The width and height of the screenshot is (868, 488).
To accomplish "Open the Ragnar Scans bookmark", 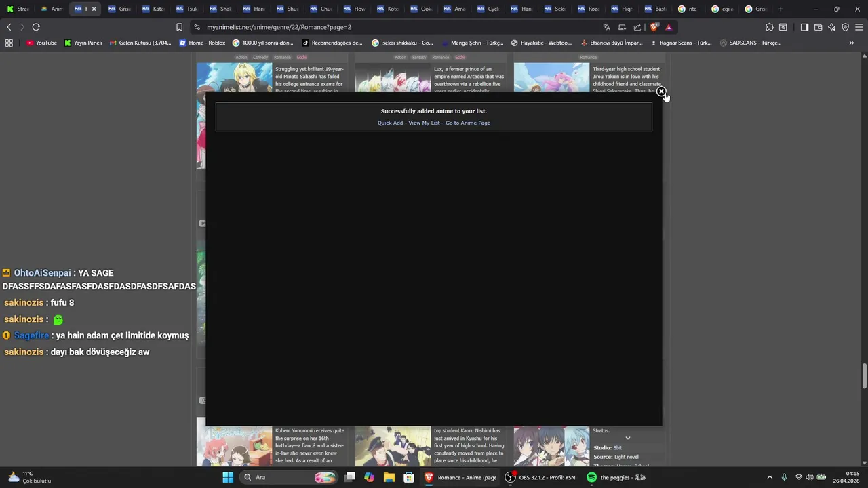I will coord(681,43).
